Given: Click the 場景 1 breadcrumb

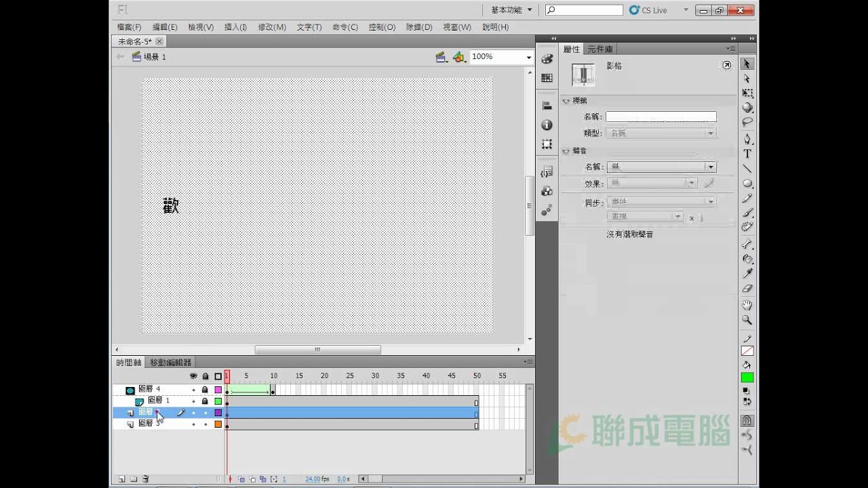Looking at the screenshot, I should (x=149, y=57).
